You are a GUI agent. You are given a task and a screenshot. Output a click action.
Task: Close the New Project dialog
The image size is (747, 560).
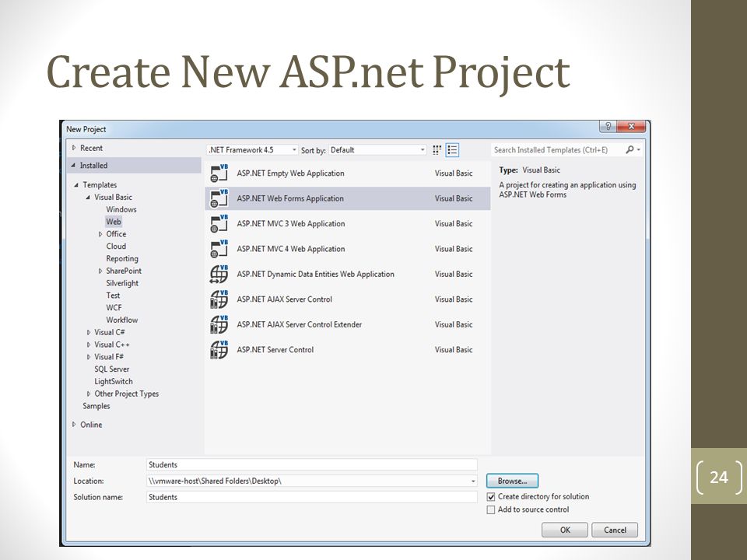click(x=631, y=126)
